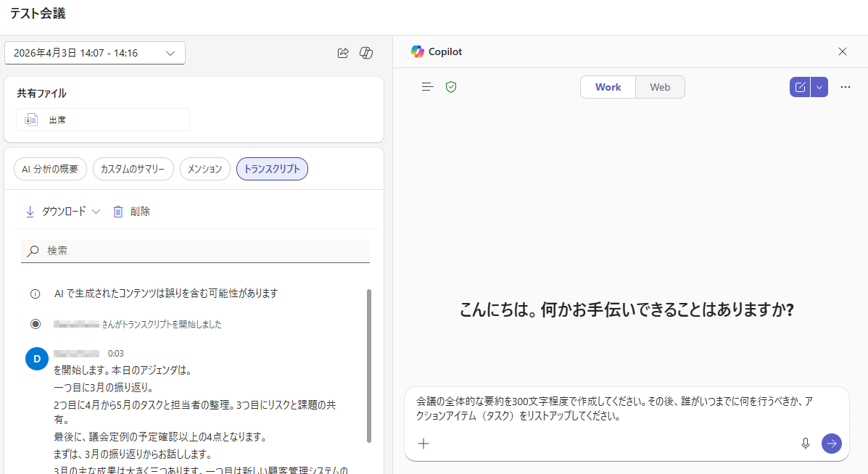Select the カスタムのサマリー tab
The height and width of the screenshot is (474, 868).
coord(133,169)
